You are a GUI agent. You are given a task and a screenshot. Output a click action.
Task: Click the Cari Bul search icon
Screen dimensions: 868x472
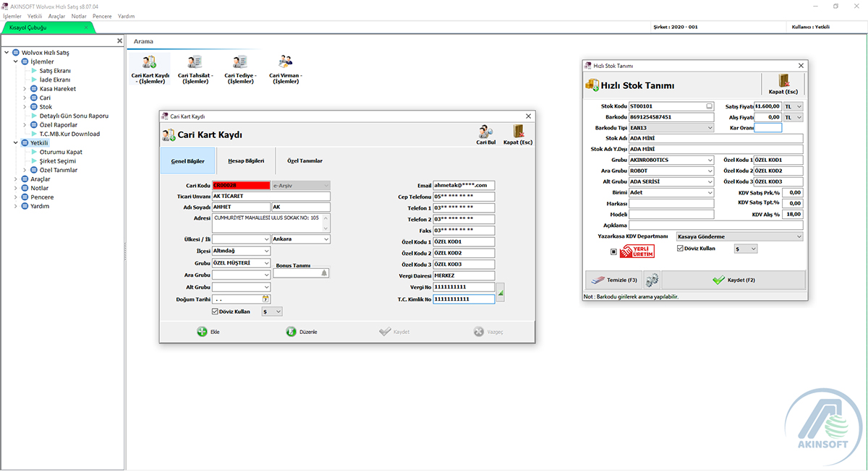pos(485,133)
